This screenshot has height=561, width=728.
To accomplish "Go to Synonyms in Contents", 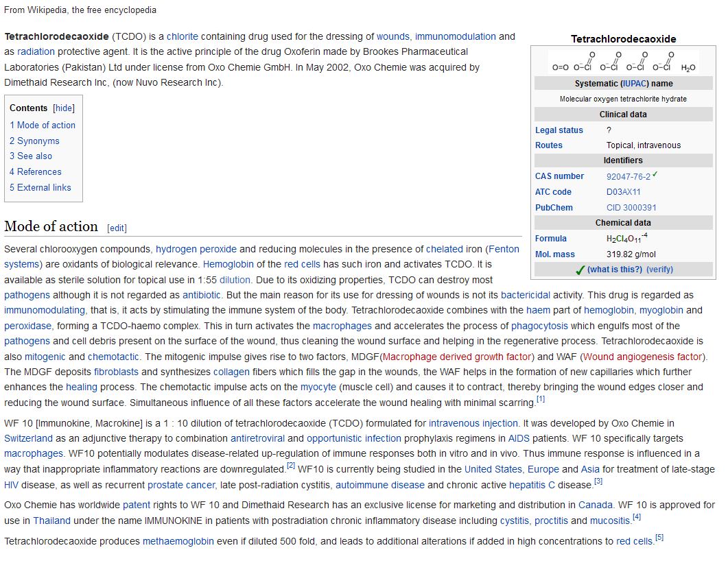I will click(x=34, y=141).
